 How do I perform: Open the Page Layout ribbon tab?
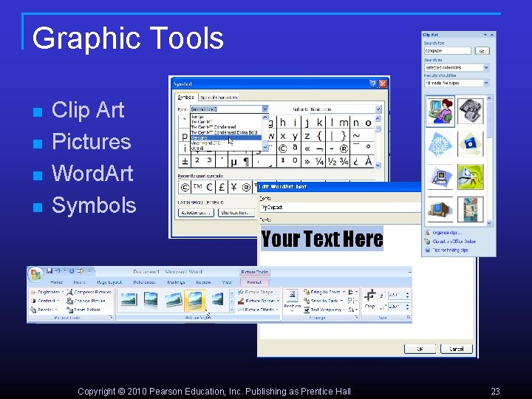[109, 282]
